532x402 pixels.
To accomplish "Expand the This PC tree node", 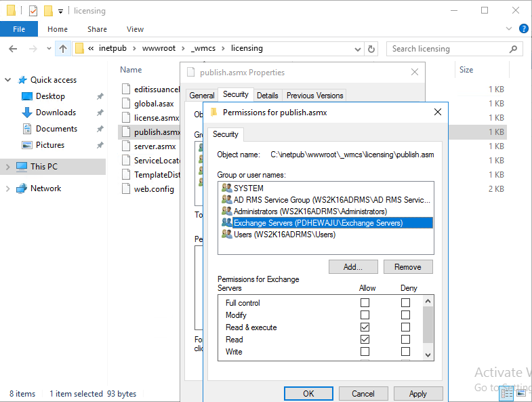I will (x=8, y=167).
